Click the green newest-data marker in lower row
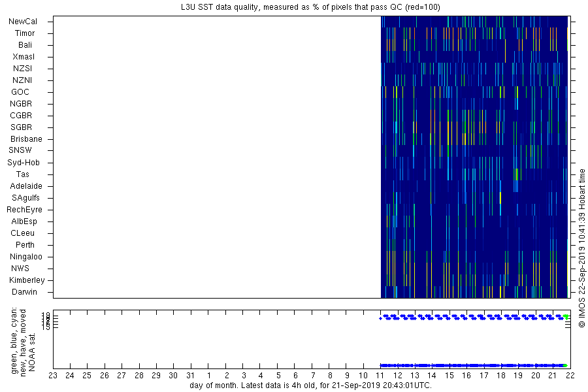 [x=566, y=365]
